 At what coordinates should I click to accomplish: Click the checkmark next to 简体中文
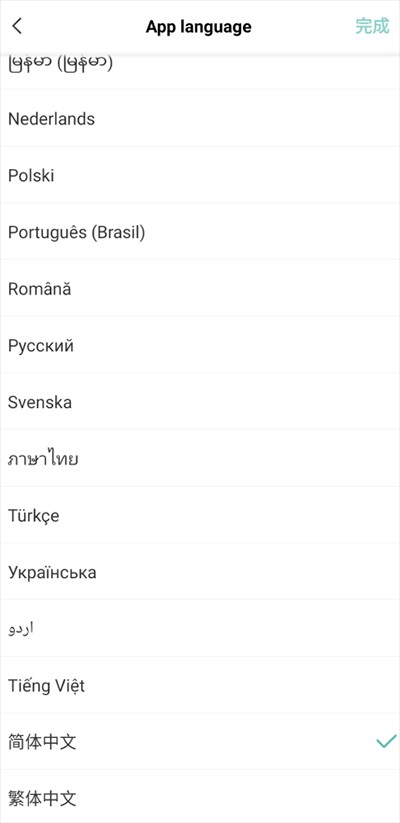pyautogui.click(x=386, y=741)
